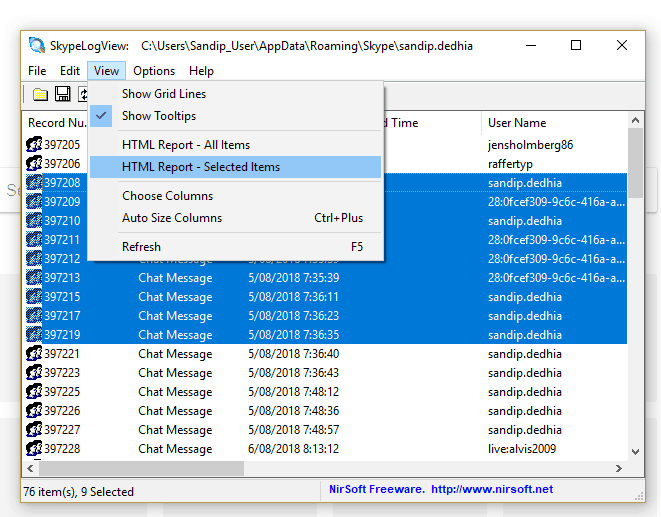This screenshot has height=517, width=661.
Task: Select Auto Size Columns menu entry
Action: (x=235, y=218)
